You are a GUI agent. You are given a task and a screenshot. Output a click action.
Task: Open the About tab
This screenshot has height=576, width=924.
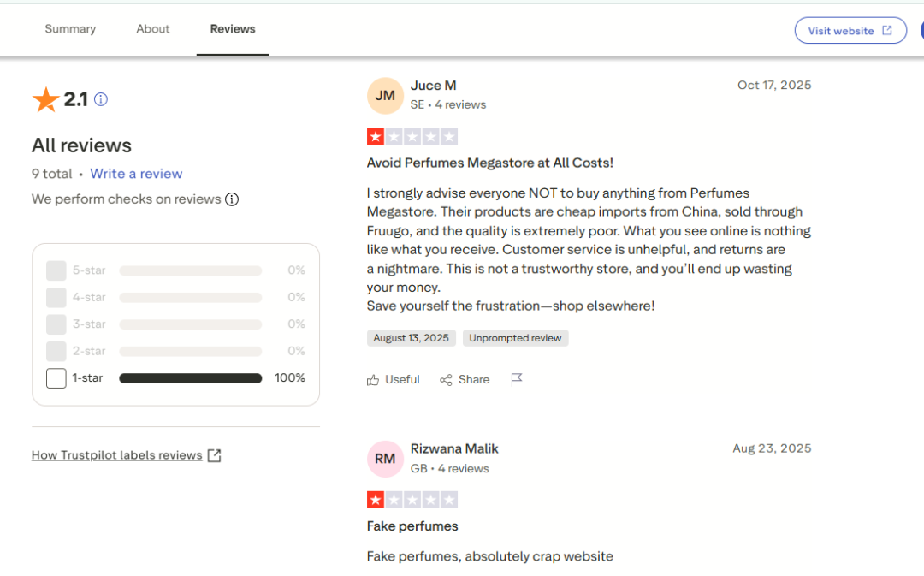(153, 29)
